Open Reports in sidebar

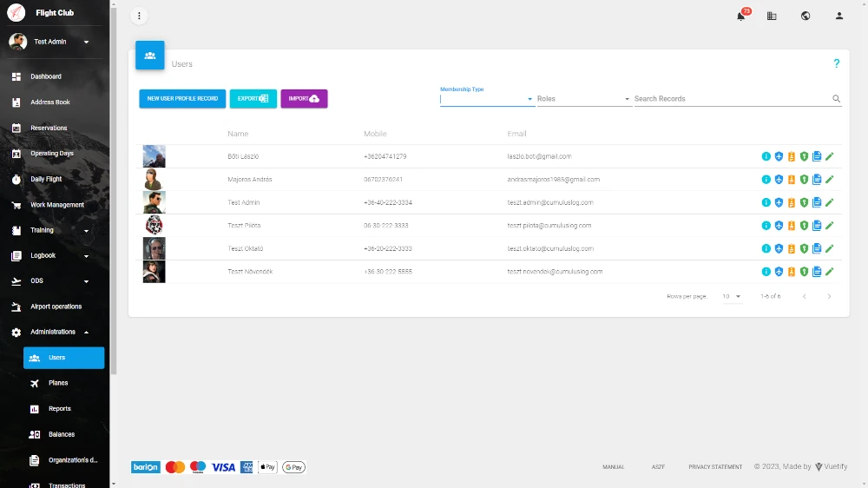tap(63, 409)
